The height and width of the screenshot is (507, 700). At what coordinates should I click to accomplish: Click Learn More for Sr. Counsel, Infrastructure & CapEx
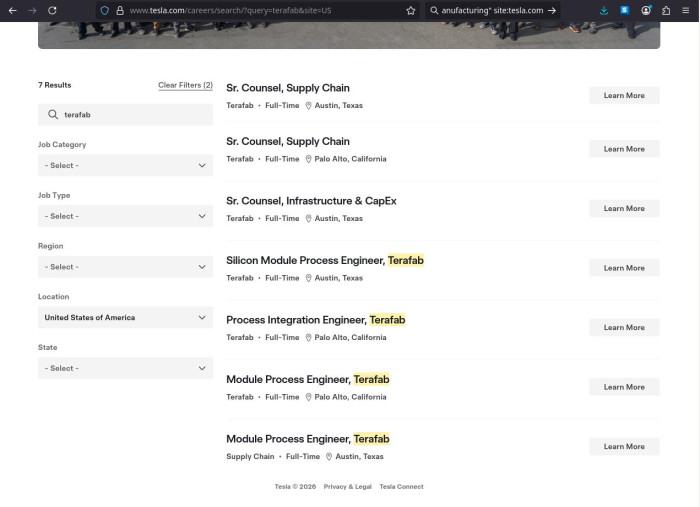(x=624, y=208)
